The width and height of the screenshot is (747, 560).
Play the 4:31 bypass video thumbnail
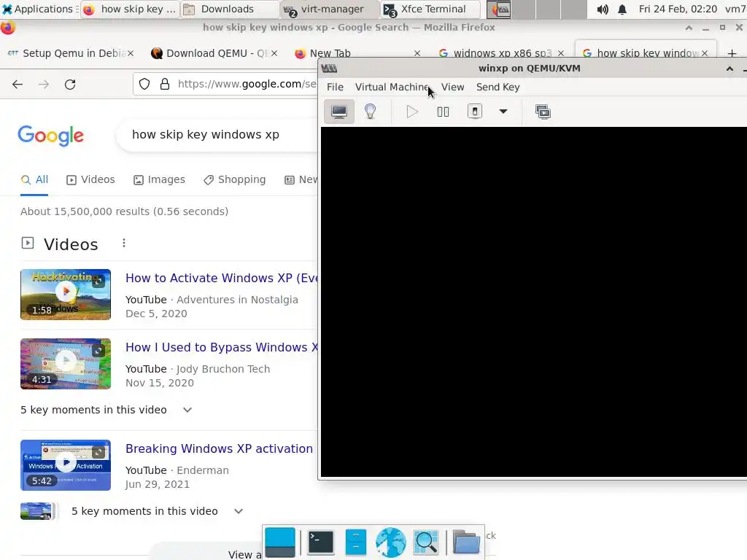pyautogui.click(x=66, y=364)
